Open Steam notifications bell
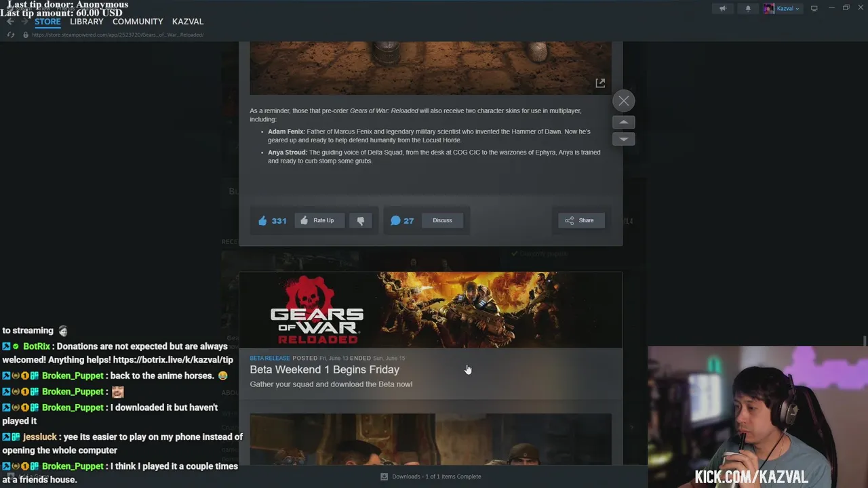Image resolution: width=868 pixels, height=488 pixels. click(x=748, y=8)
